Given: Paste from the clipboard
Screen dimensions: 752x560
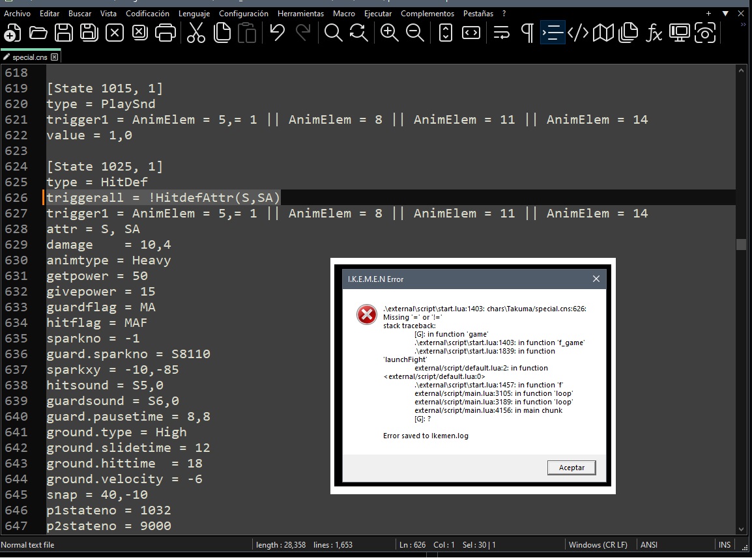Looking at the screenshot, I should pos(248,33).
